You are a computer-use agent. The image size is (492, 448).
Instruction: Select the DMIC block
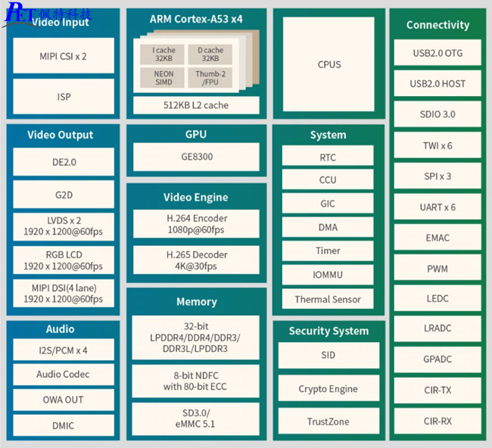coord(64,425)
